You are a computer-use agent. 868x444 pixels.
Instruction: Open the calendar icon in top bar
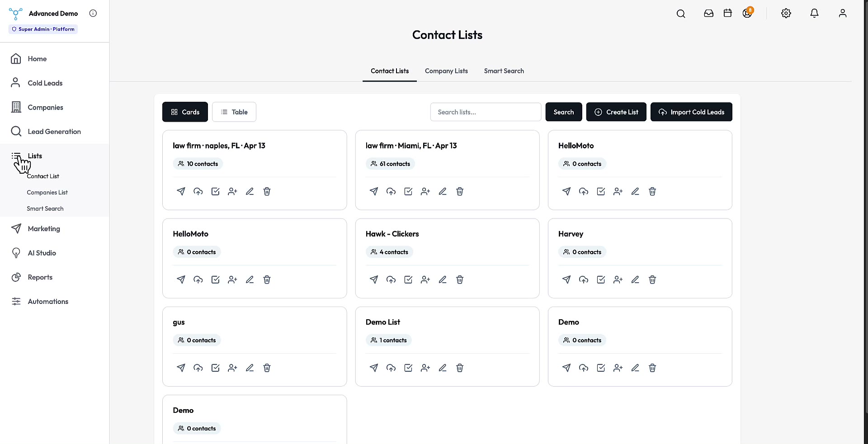pyautogui.click(x=728, y=13)
